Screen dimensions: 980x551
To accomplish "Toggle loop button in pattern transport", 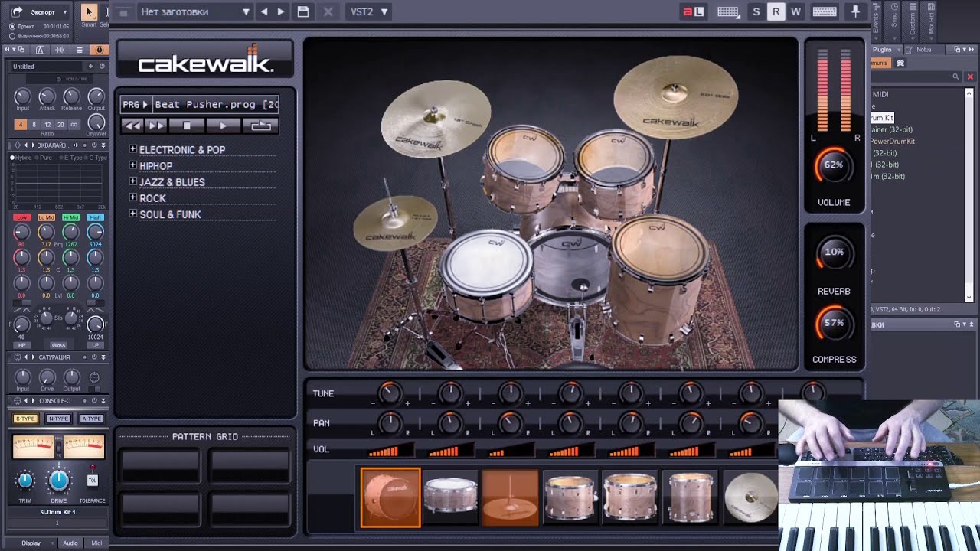I will click(x=261, y=126).
